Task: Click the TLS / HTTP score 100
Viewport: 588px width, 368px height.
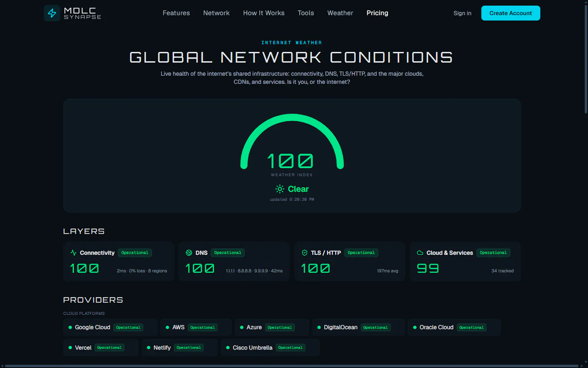Action: 315,268
